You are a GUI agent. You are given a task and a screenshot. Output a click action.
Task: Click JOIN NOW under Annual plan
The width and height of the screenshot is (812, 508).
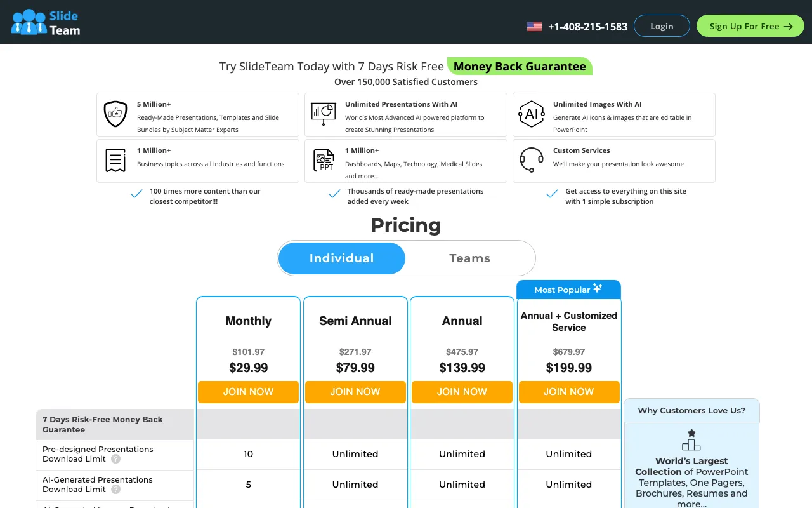pyautogui.click(x=462, y=392)
